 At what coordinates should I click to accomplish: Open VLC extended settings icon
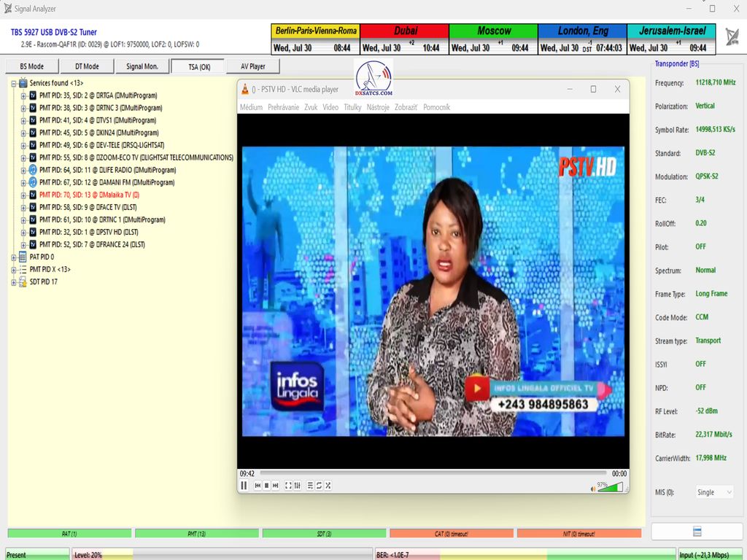tap(297, 486)
